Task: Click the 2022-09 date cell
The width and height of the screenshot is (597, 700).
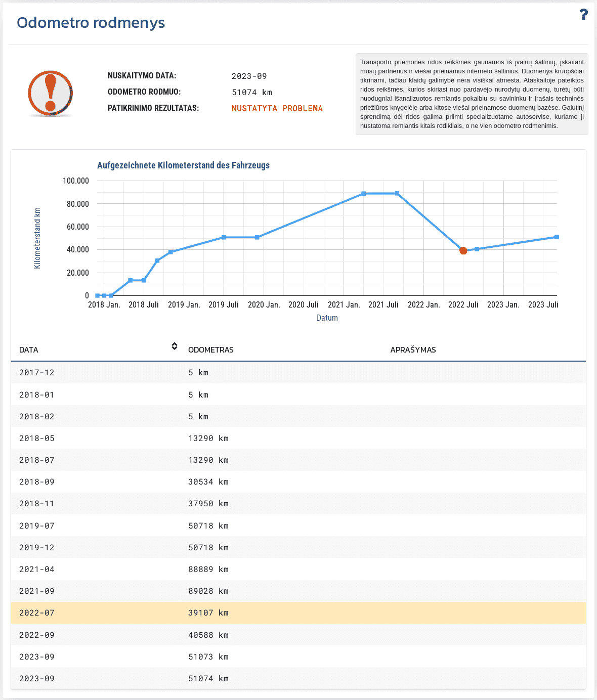Action: click(36, 635)
